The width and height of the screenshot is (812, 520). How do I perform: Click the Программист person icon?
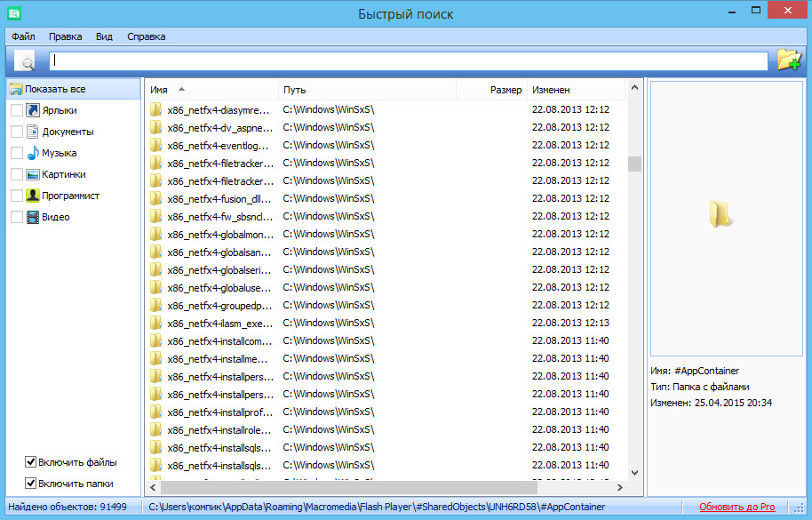33,196
